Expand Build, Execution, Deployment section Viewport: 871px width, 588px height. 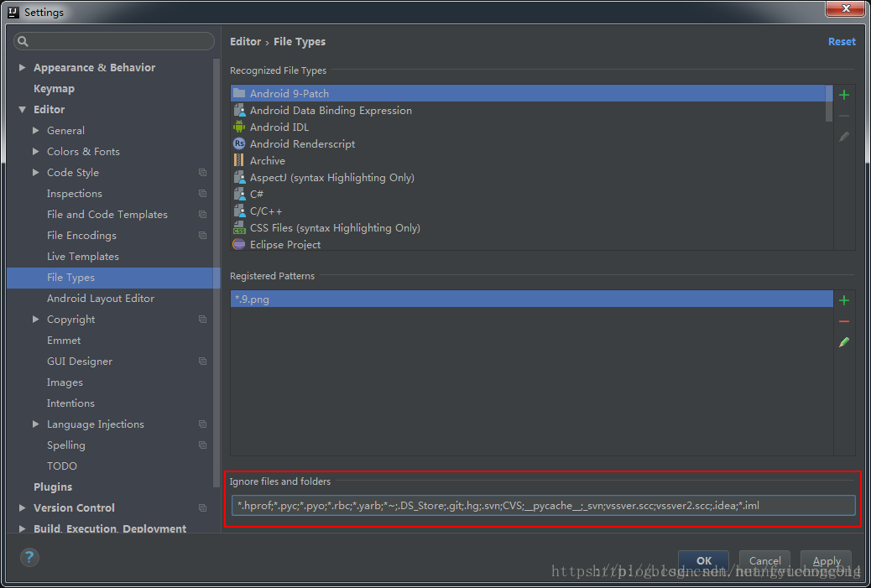[x=22, y=528]
